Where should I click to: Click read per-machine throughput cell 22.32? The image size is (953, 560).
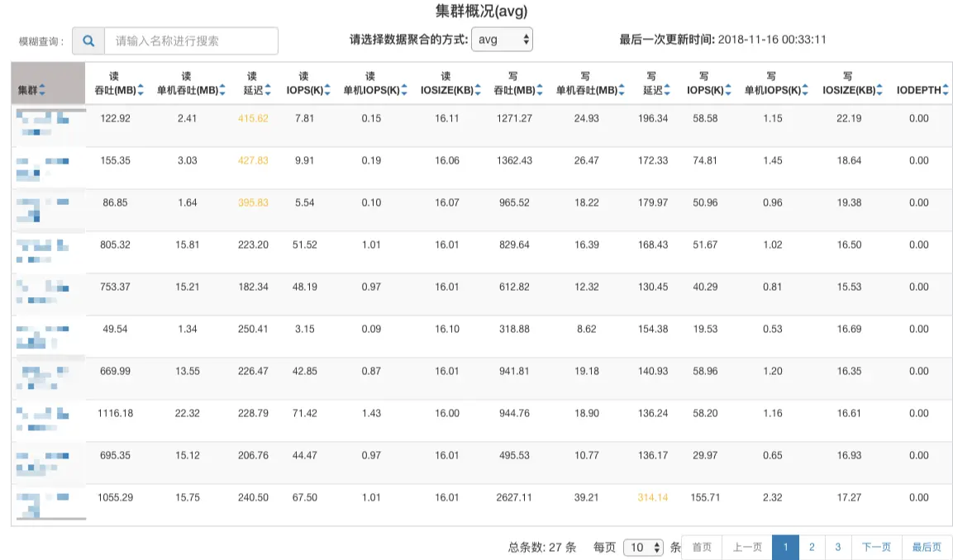click(187, 413)
